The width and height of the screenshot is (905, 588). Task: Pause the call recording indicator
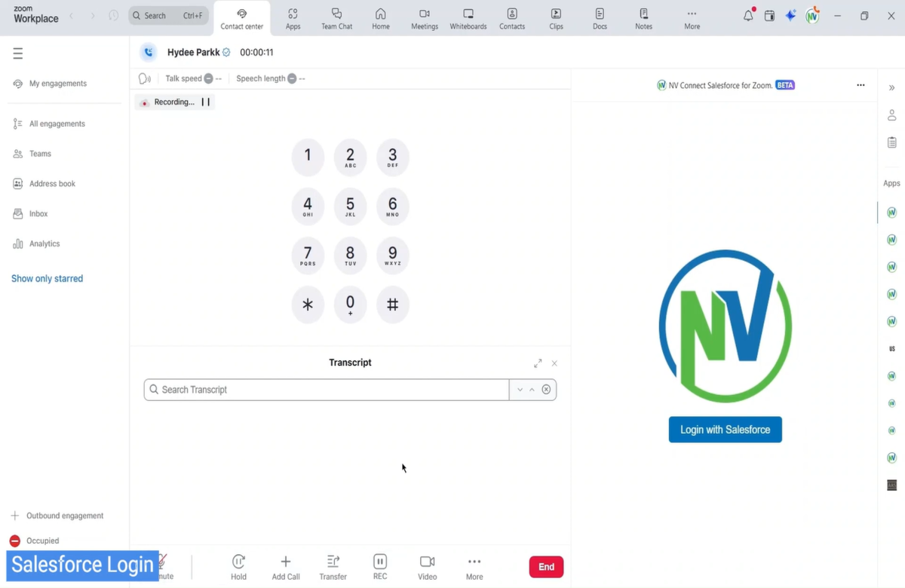coord(205,102)
